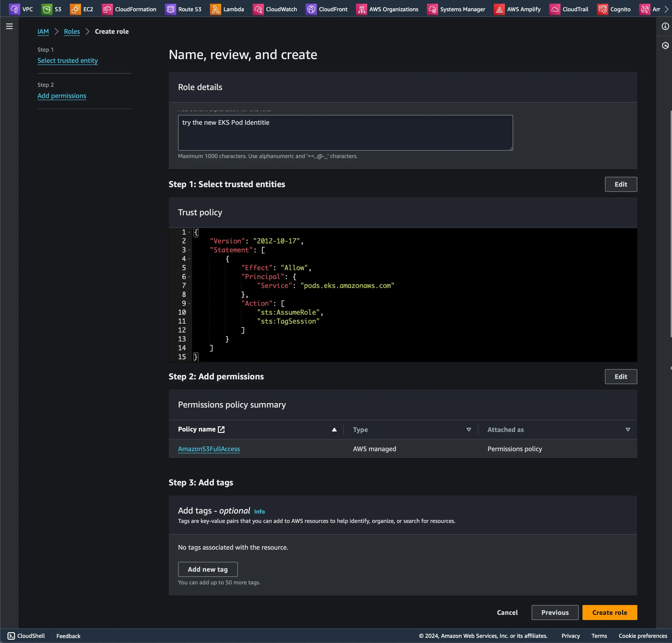This screenshot has height=643, width=672.
Task: Open the Attached as column dropdown
Action: point(627,430)
